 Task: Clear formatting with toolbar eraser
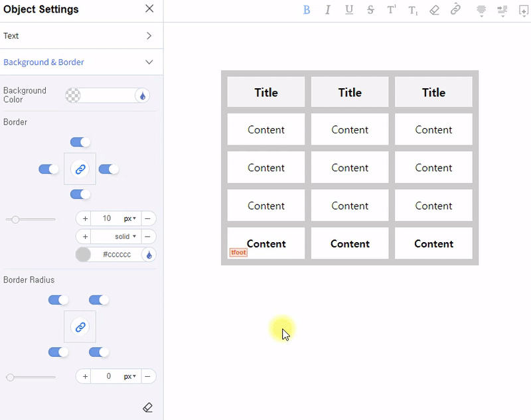pyautogui.click(x=434, y=10)
